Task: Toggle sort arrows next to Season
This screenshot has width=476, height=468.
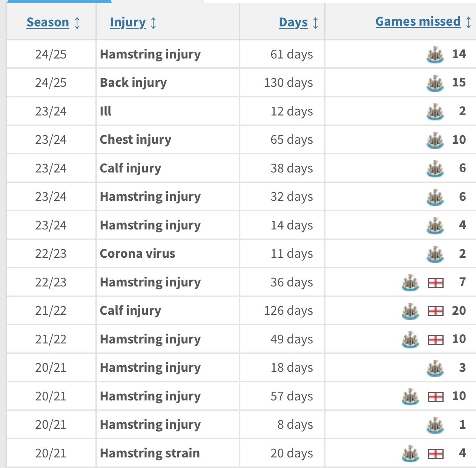Action: (77, 23)
